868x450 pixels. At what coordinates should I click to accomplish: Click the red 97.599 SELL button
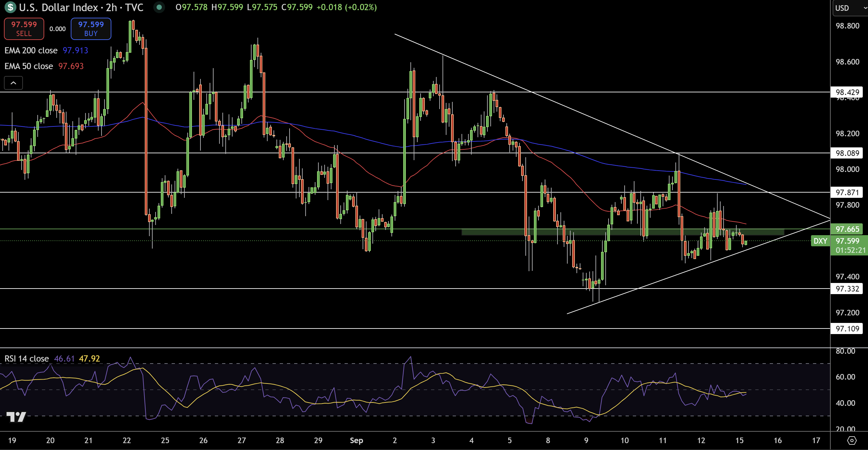pos(24,28)
